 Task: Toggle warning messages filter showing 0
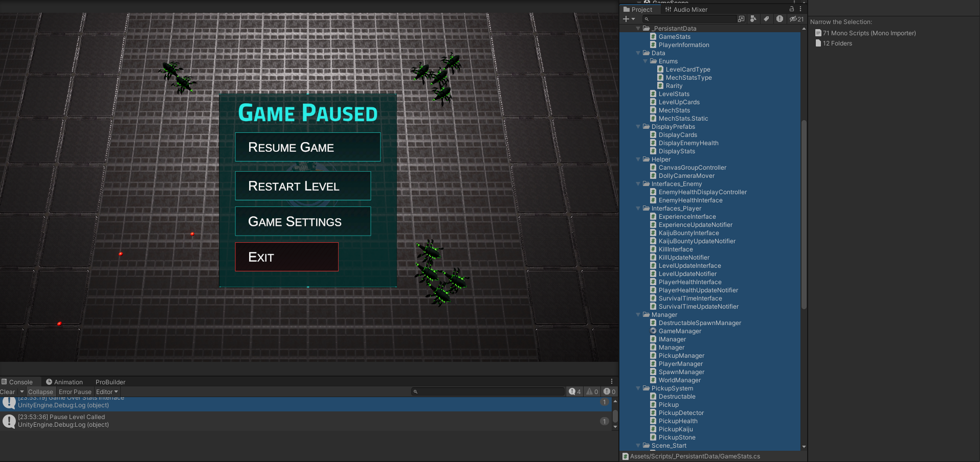[x=592, y=391]
